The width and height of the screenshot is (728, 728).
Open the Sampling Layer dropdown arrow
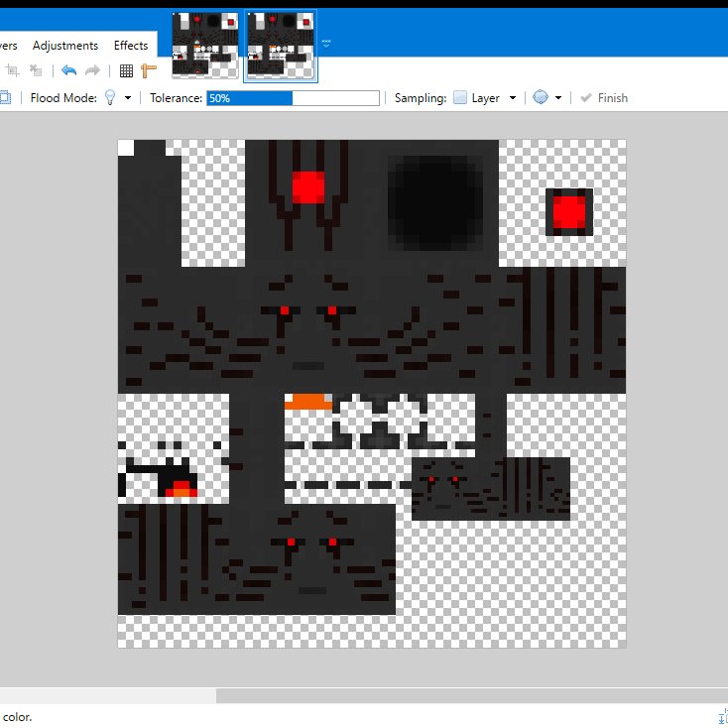(513, 98)
